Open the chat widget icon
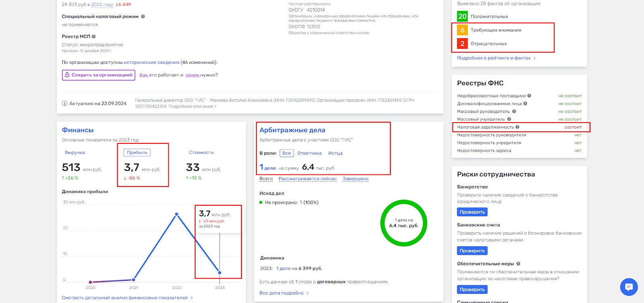The image size is (644, 303). pyautogui.click(x=629, y=287)
